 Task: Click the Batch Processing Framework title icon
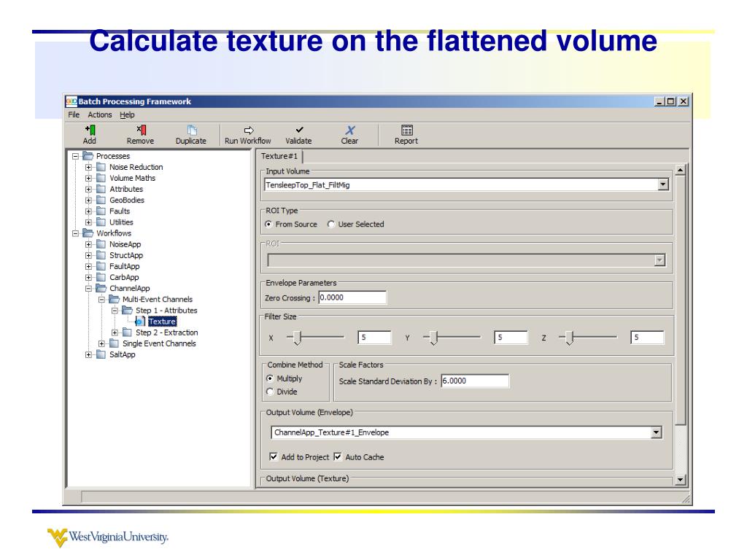tap(71, 101)
